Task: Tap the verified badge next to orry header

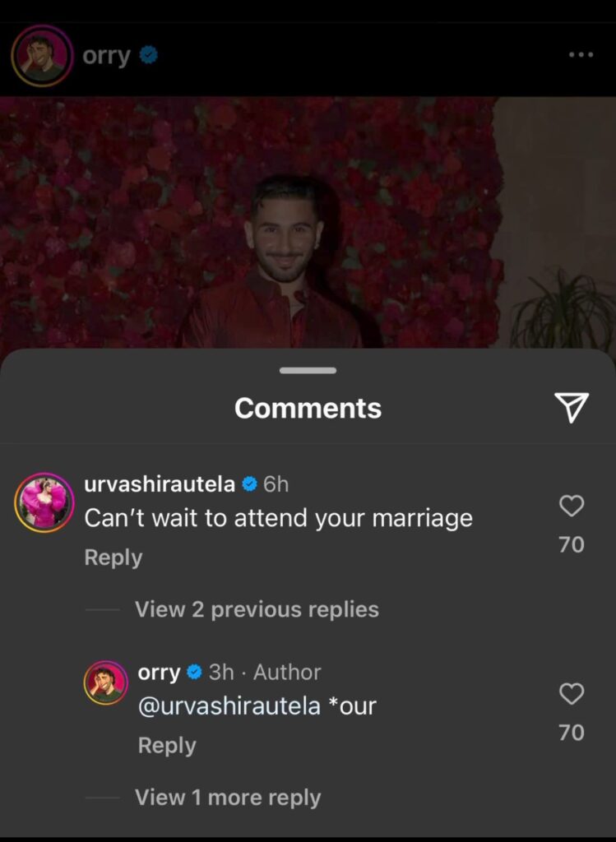Action: tap(149, 55)
